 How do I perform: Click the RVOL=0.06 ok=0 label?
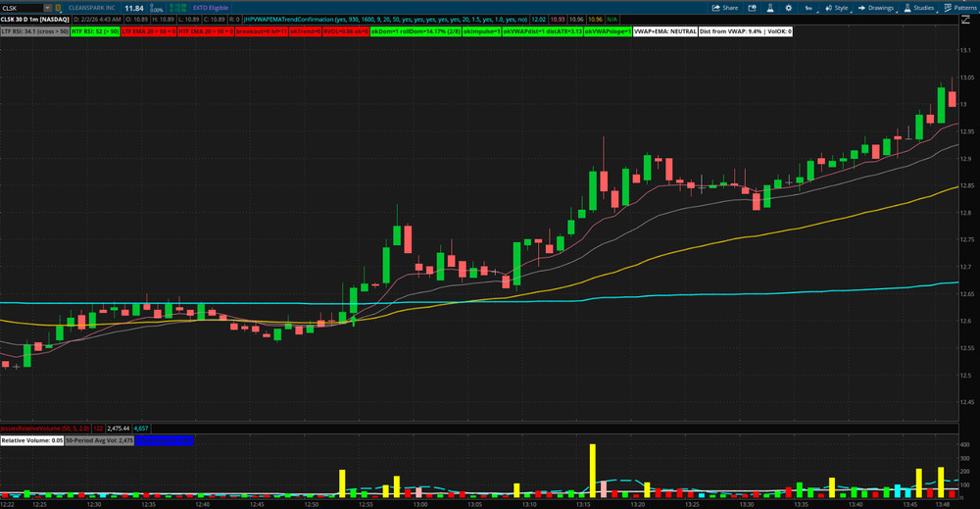tap(346, 31)
